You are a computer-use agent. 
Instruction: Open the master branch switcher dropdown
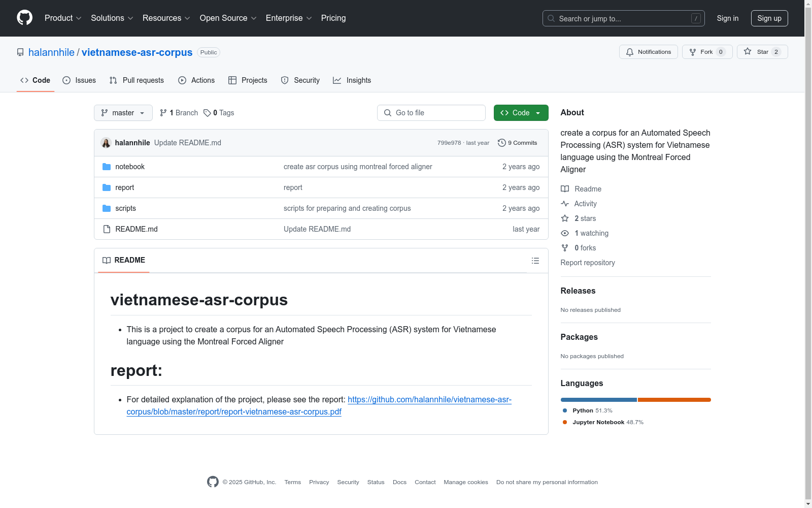tap(123, 113)
